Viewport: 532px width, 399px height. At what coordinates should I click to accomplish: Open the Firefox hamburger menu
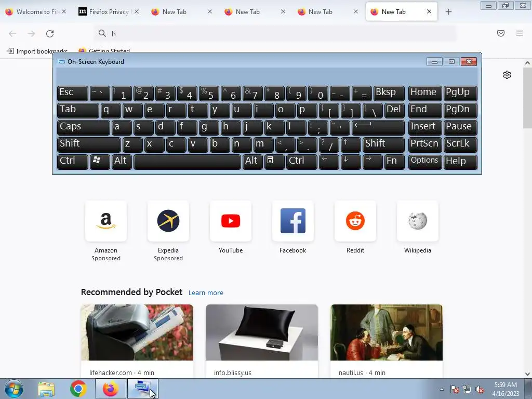[520, 33]
